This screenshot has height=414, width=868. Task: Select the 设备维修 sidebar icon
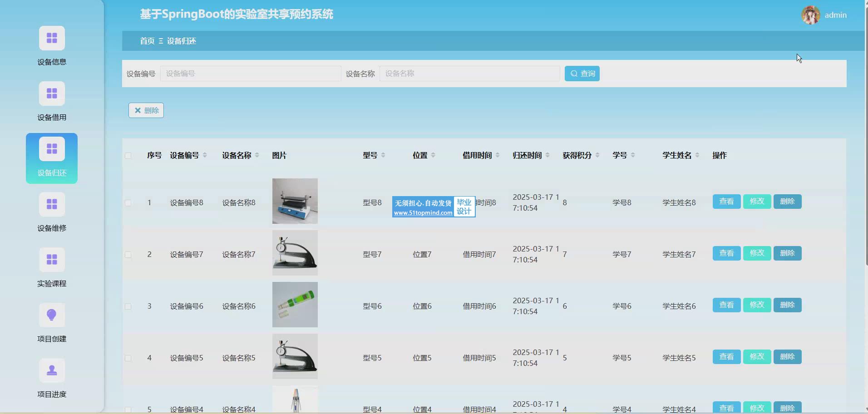[x=52, y=204]
